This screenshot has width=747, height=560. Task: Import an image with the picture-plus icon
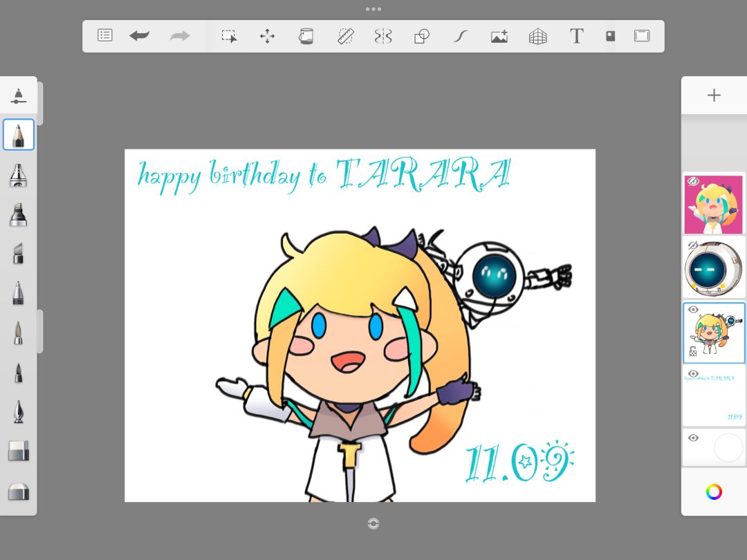[x=499, y=36]
